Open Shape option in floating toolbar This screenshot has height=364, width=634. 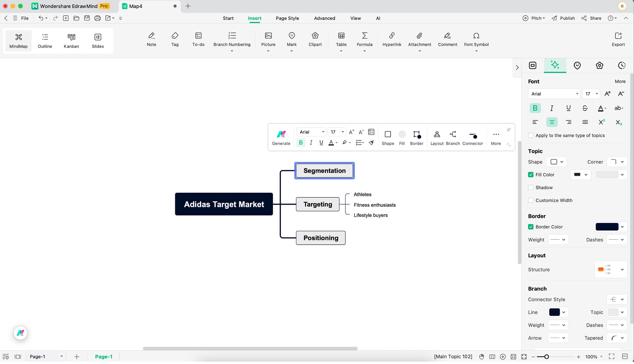point(388,138)
